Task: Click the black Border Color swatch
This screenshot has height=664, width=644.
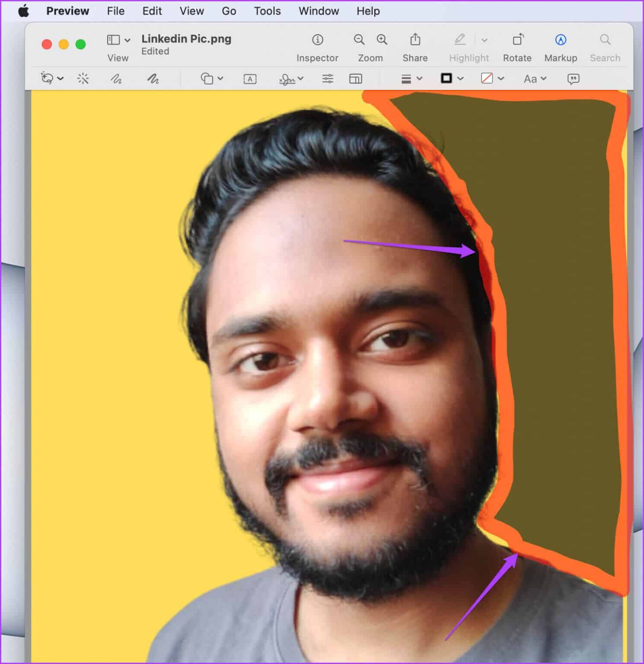Action: click(x=446, y=78)
